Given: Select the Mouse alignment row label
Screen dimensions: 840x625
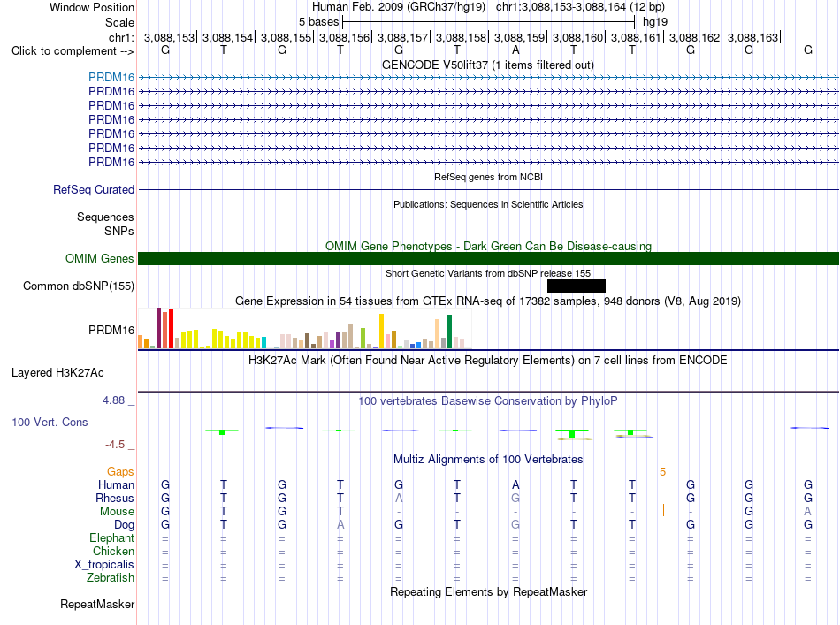Looking at the screenshot, I should (117, 512).
